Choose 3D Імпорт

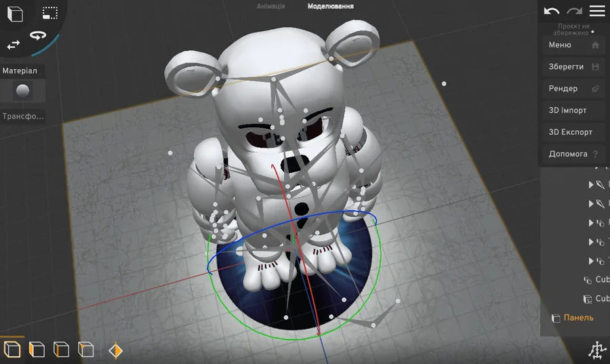click(574, 110)
